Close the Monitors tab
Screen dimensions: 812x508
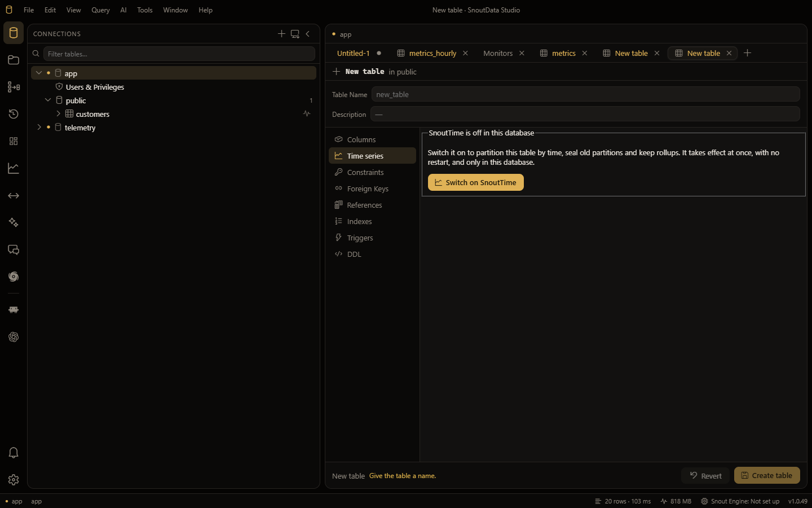[522, 53]
